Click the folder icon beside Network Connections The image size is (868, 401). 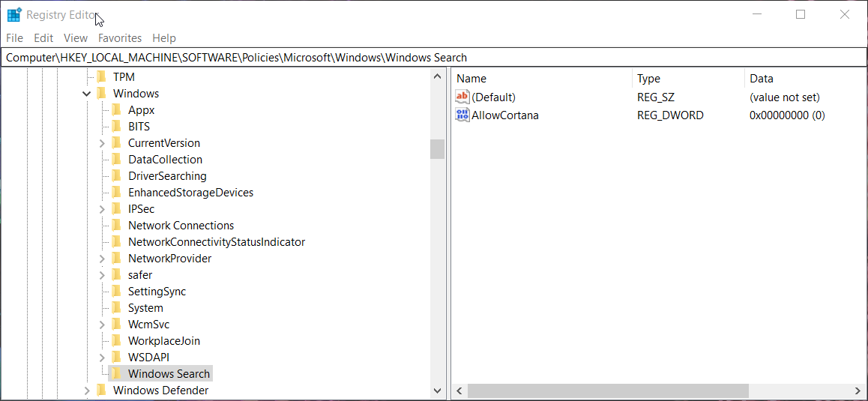click(115, 226)
